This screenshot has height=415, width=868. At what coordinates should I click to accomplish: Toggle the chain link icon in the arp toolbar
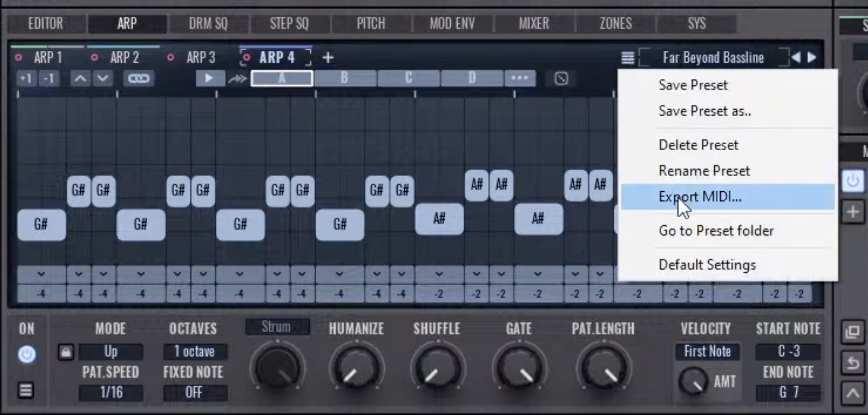pos(138,78)
